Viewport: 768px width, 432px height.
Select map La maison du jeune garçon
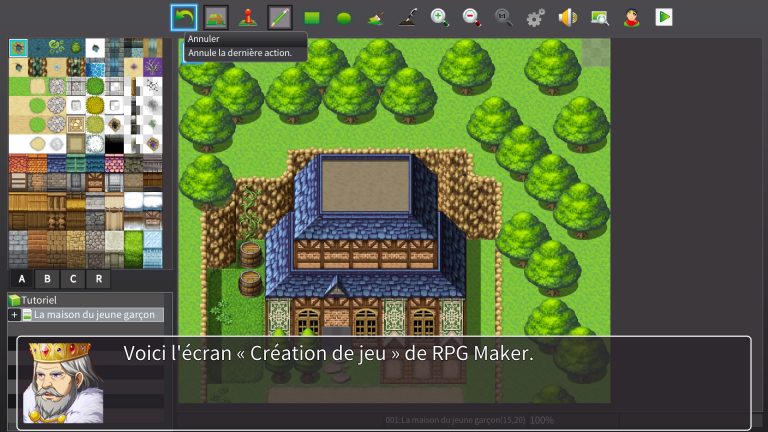pyautogui.click(x=94, y=314)
